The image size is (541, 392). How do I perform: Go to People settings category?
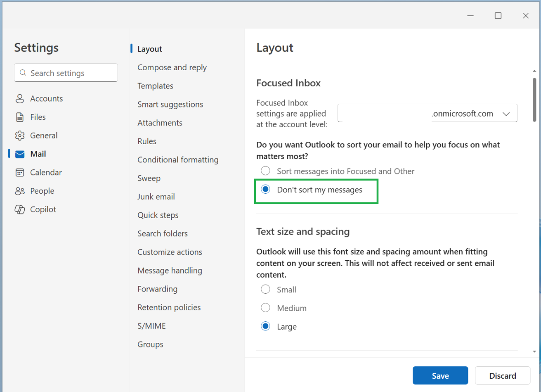(42, 191)
